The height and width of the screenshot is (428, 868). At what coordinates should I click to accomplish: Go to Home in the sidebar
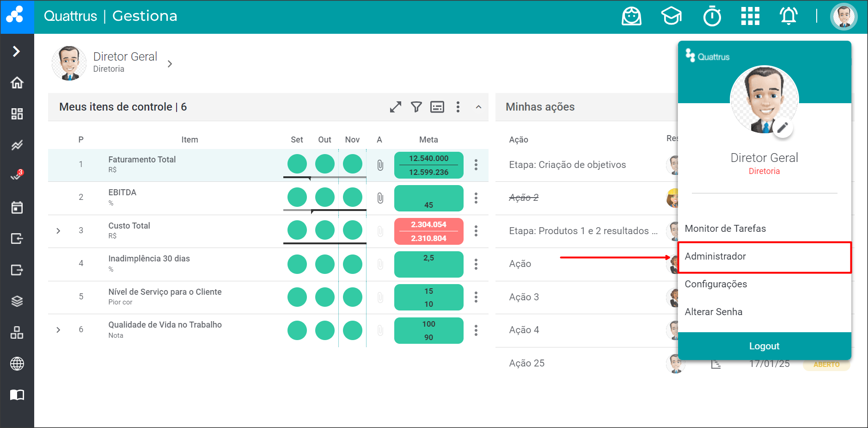pyautogui.click(x=17, y=83)
